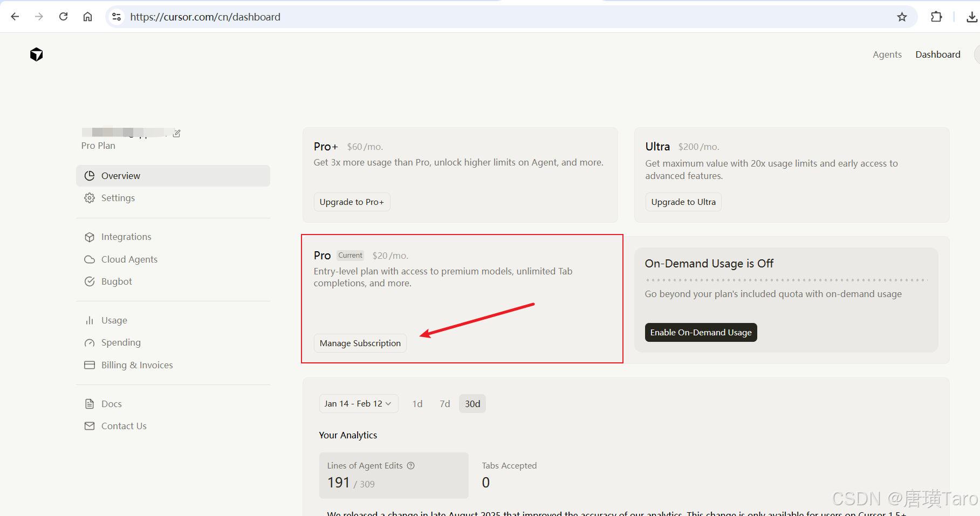
Task: Click the Your Analytics heading
Action: [348, 435]
